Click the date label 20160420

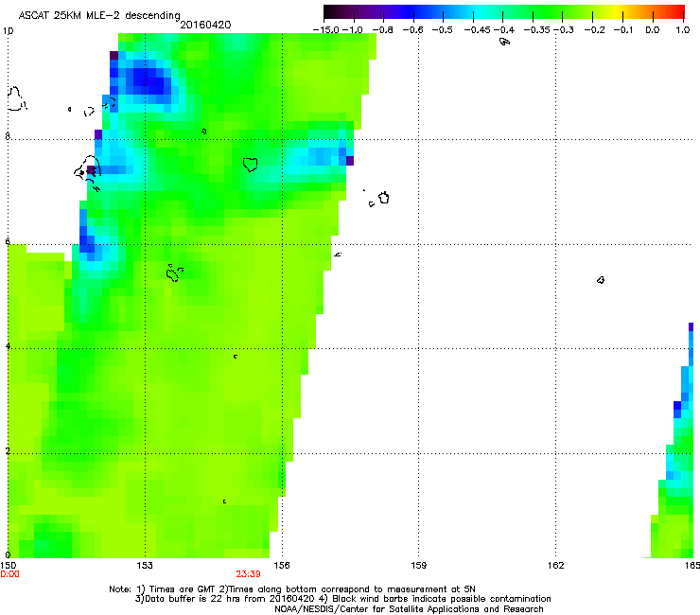tap(205, 25)
